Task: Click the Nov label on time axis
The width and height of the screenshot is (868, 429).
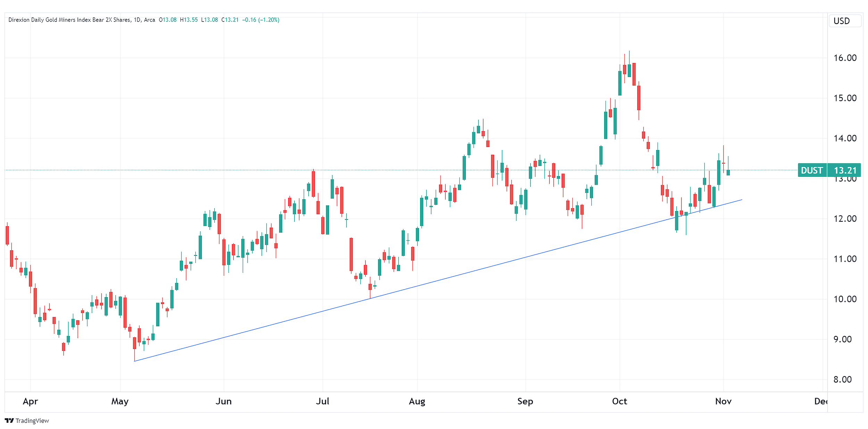Action: click(724, 402)
